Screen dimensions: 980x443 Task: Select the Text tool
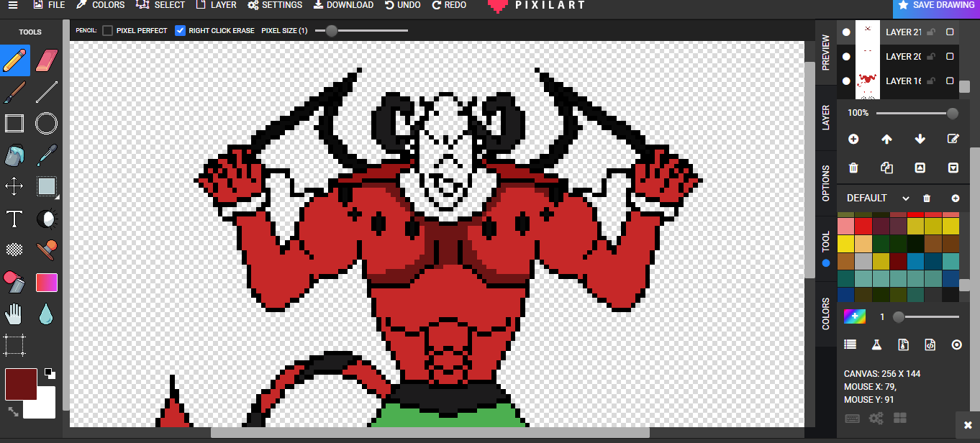14,219
